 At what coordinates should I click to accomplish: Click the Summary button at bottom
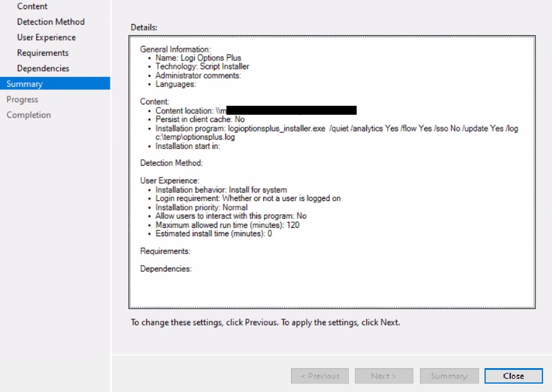click(x=449, y=376)
